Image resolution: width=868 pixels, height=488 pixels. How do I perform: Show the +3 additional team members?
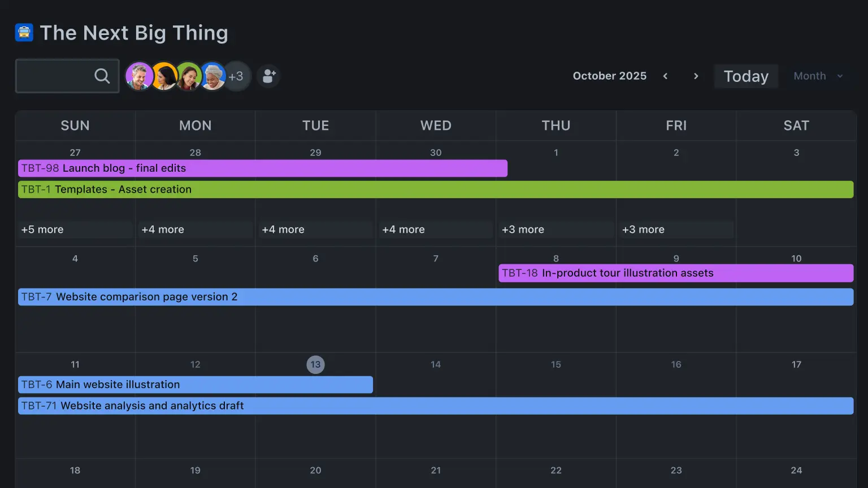coord(237,76)
